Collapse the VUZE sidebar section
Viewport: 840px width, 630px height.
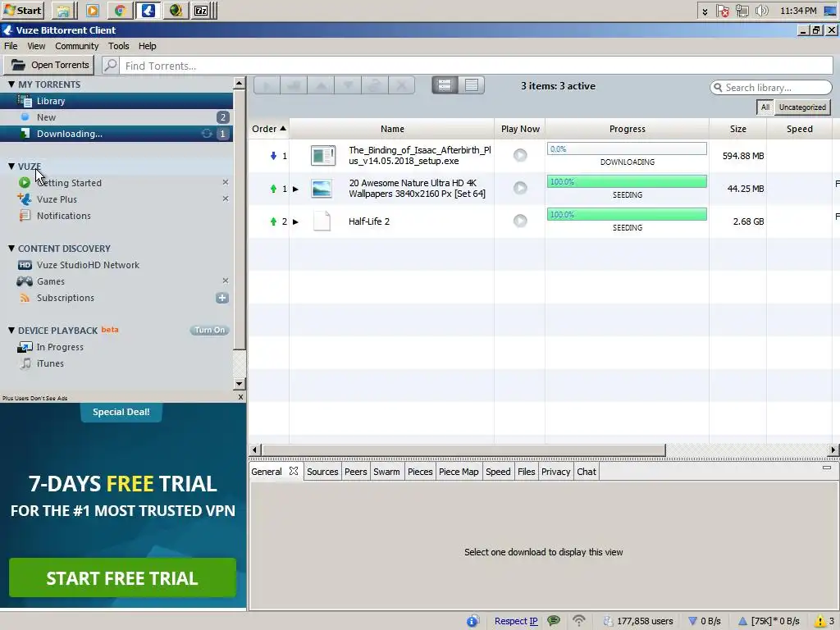click(11, 166)
